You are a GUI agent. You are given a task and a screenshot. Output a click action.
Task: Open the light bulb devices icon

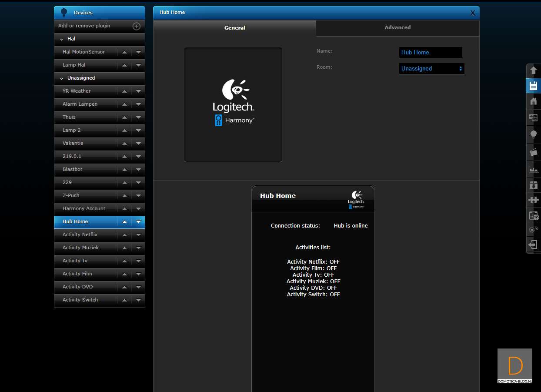coord(533,134)
